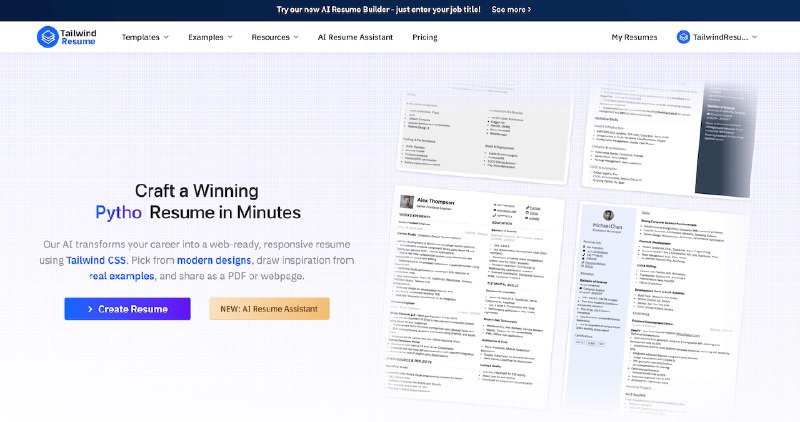This screenshot has width=800, height=422.
Task: Click the Tailwind Resume logo icon
Action: [50, 37]
